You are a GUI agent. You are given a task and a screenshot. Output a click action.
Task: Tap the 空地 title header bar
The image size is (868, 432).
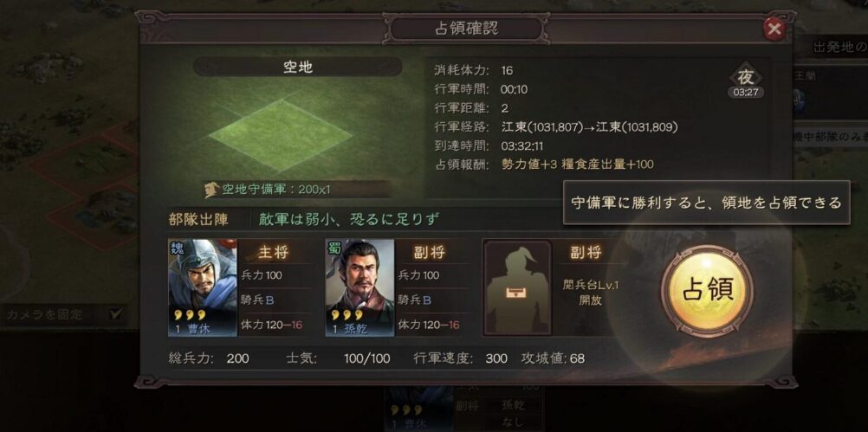pyautogui.click(x=298, y=67)
